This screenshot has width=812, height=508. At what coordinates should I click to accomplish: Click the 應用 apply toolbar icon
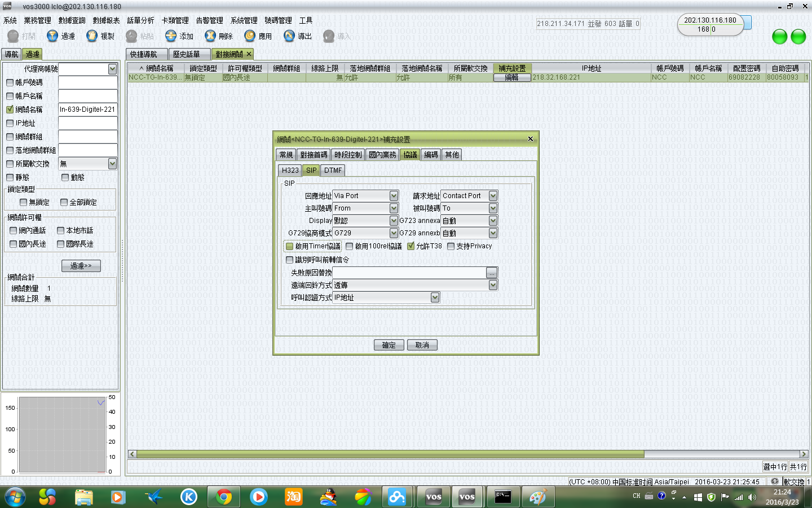(x=250, y=36)
